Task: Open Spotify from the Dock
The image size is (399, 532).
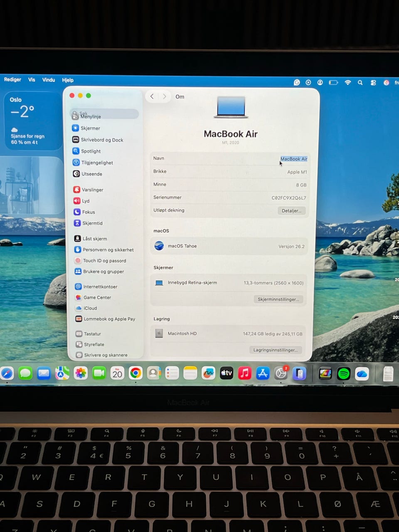Action: click(x=344, y=374)
